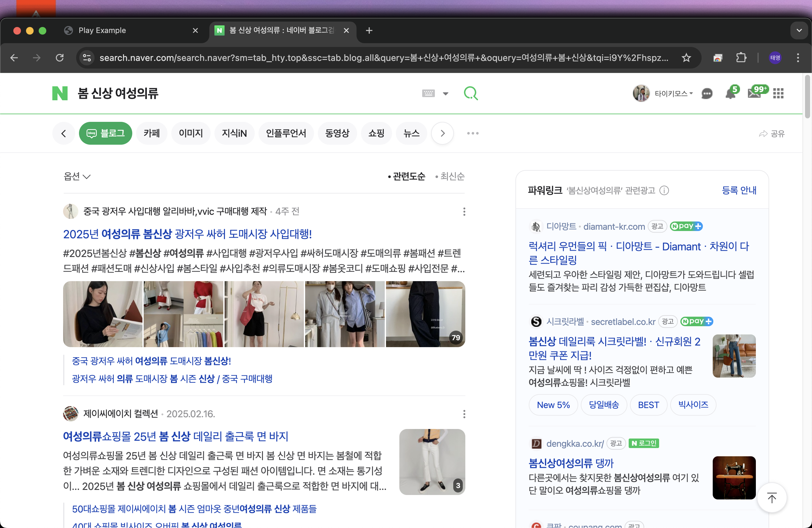Viewport: 812px width, 528px height.
Task: Expand the search autocomplete dropdown arrow
Action: point(446,94)
